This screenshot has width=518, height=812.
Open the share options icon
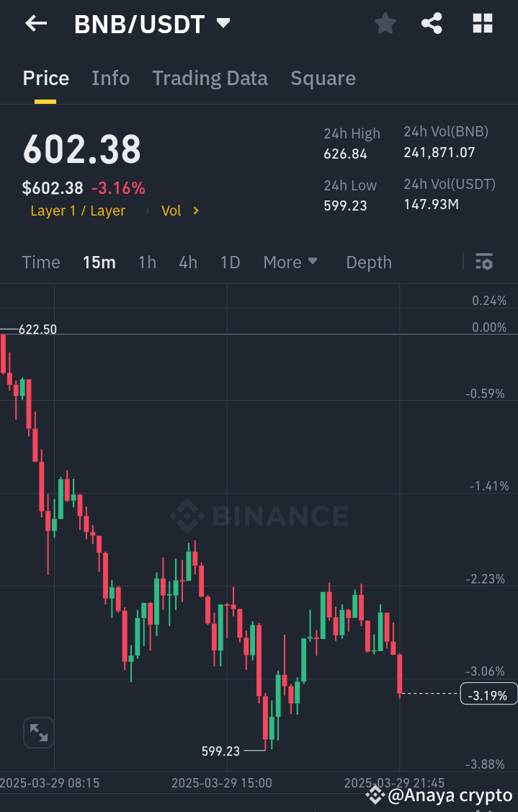point(432,23)
